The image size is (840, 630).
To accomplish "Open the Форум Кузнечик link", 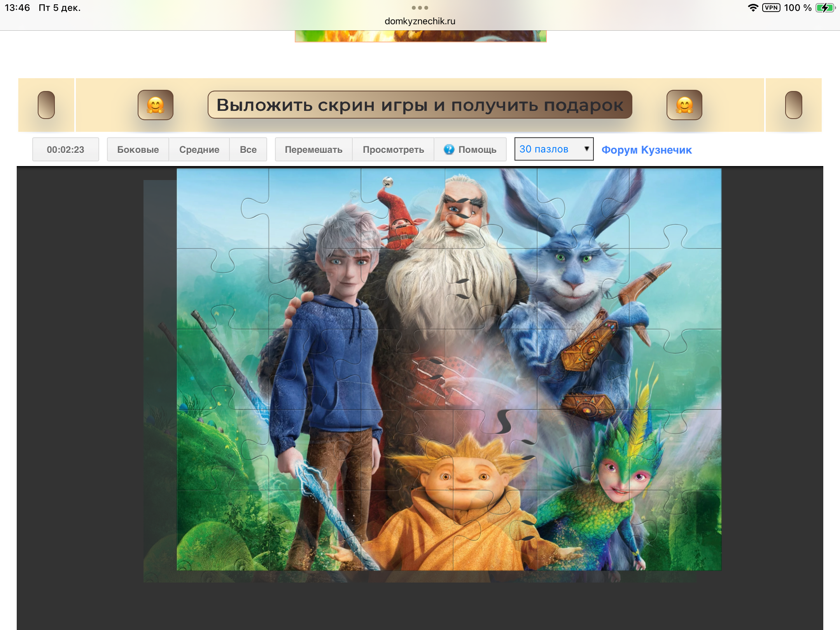I will [646, 150].
